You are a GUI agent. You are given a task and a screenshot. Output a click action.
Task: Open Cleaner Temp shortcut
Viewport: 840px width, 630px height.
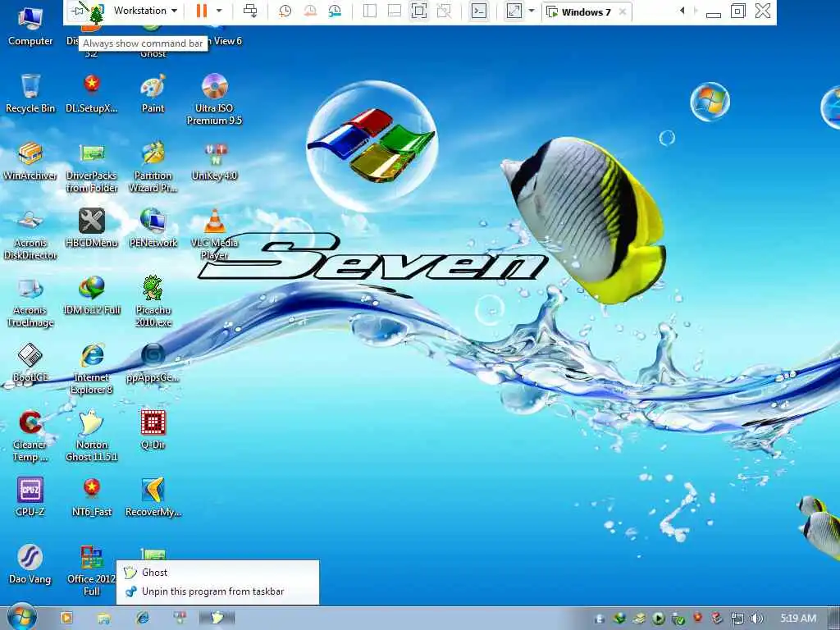click(30, 437)
